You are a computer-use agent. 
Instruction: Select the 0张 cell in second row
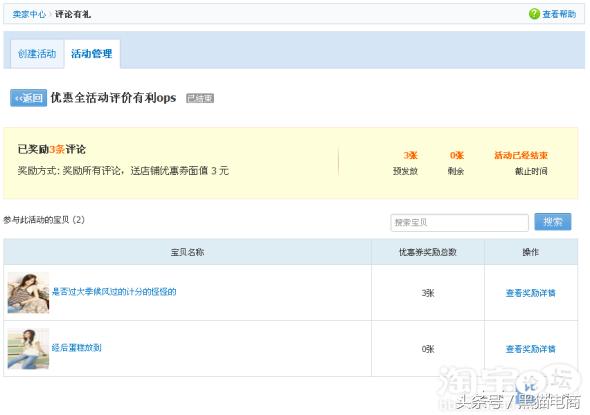pyautogui.click(x=428, y=349)
